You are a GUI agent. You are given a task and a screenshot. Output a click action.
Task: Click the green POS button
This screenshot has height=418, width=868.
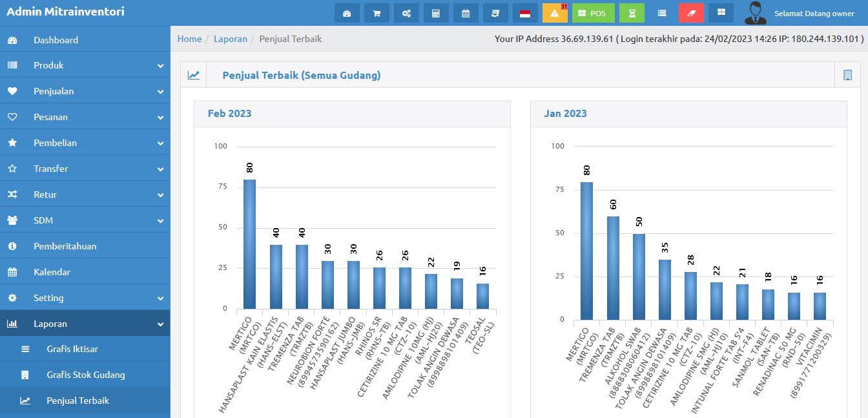(593, 13)
